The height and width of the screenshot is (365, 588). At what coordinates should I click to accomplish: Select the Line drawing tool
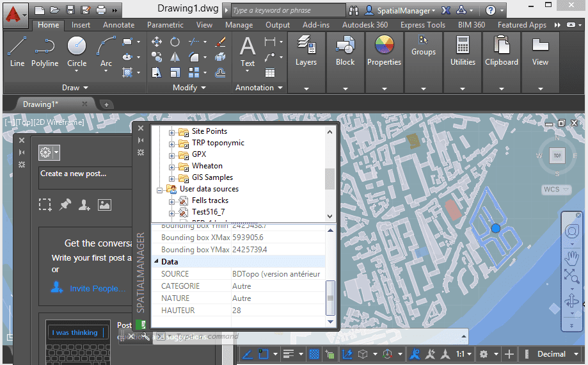coord(17,52)
